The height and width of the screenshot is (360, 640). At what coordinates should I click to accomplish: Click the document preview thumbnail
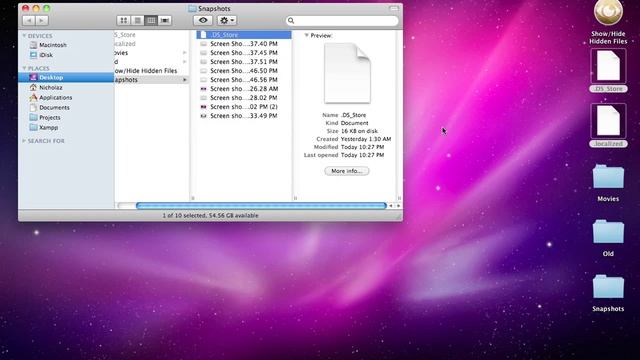coord(347,73)
